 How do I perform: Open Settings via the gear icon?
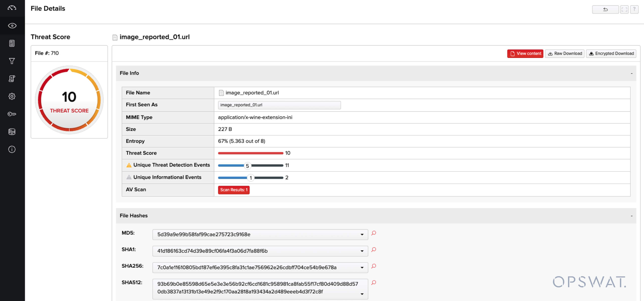(x=12, y=96)
